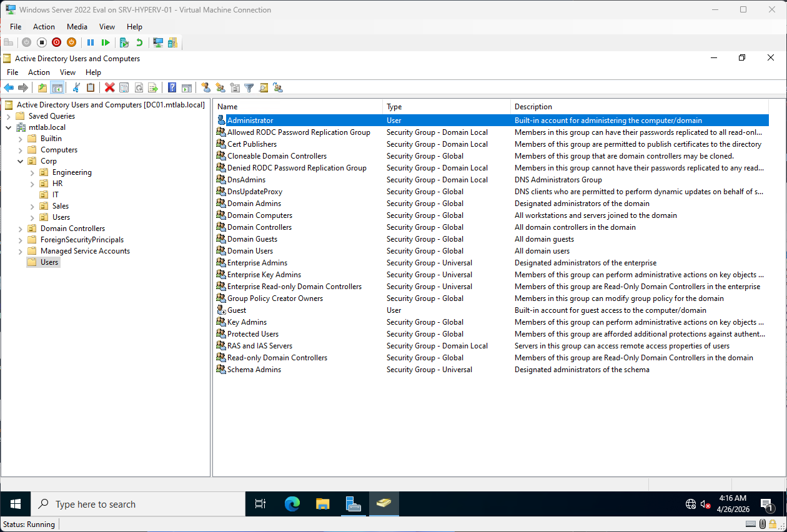Expand the Saved Queries node
Screen dimensions: 787x532
click(x=8, y=116)
